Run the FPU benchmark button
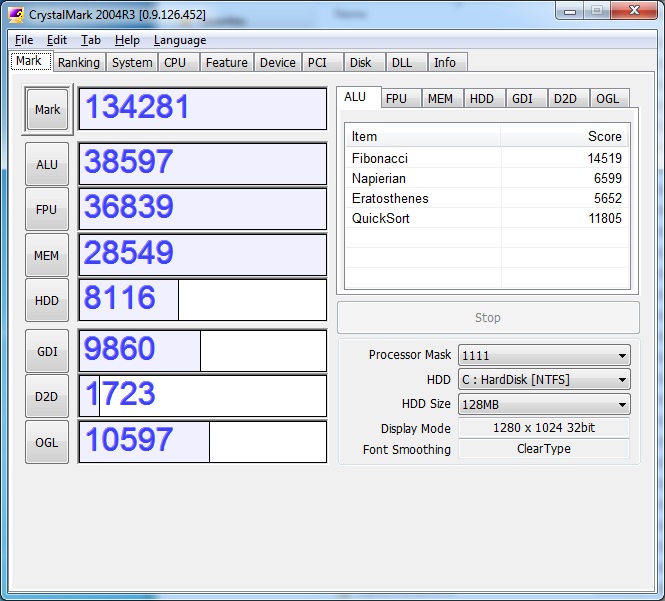The width and height of the screenshot is (665, 601). (47, 210)
